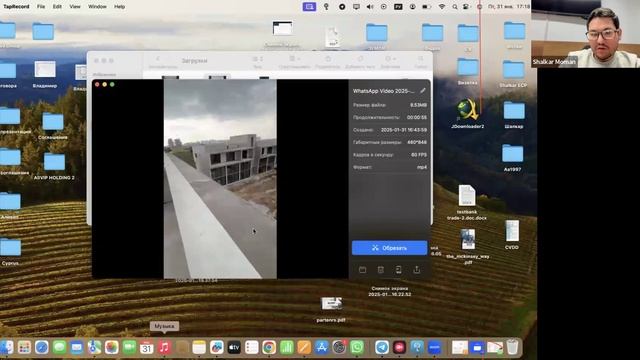Click the volume icon in the menu bar
Viewport: 640px width, 360px height.
(x=370, y=7)
